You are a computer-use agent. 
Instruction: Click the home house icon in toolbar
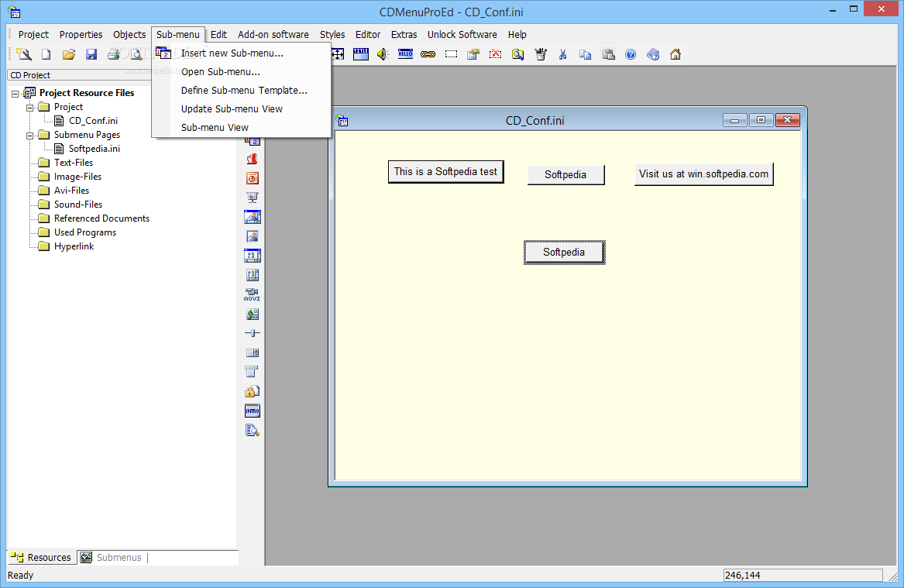click(x=675, y=54)
